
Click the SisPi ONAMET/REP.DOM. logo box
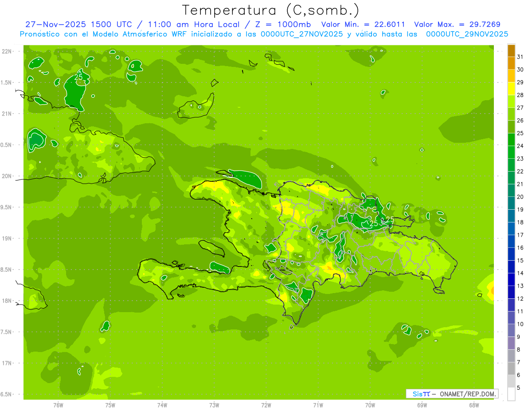[x=452, y=394]
